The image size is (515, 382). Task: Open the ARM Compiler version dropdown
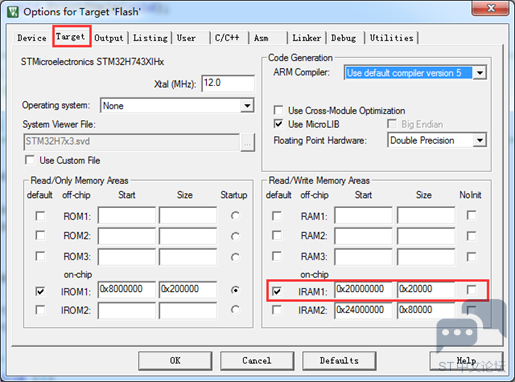point(480,72)
